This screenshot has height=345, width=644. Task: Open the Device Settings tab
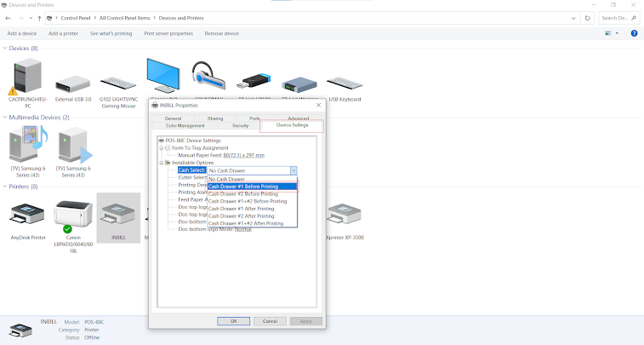(x=292, y=125)
